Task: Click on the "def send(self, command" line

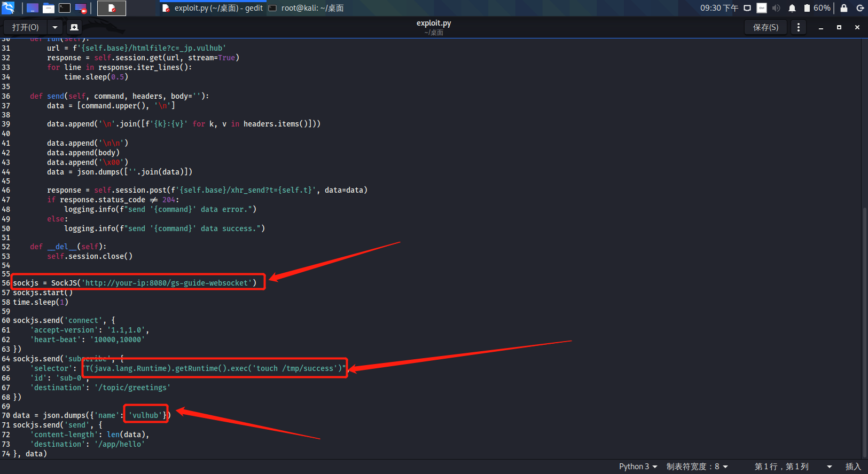Action: [120, 96]
